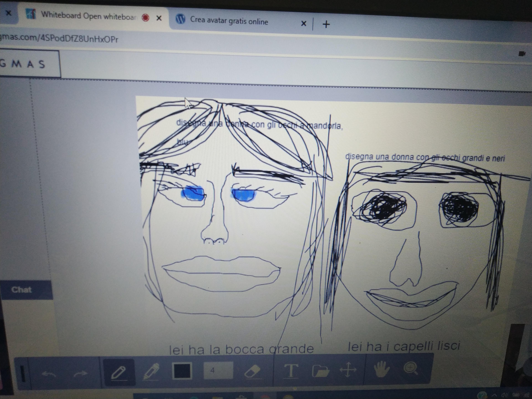The width and height of the screenshot is (532, 399).
Task: Redo the last undone stroke
Action: tap(81, 373)
